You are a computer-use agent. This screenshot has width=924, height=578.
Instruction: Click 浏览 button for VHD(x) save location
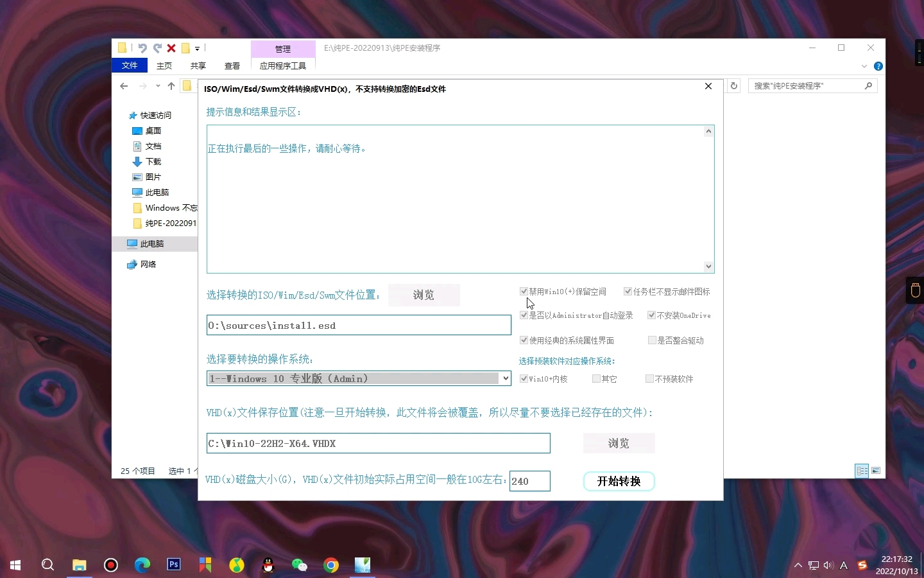[619, 443]
